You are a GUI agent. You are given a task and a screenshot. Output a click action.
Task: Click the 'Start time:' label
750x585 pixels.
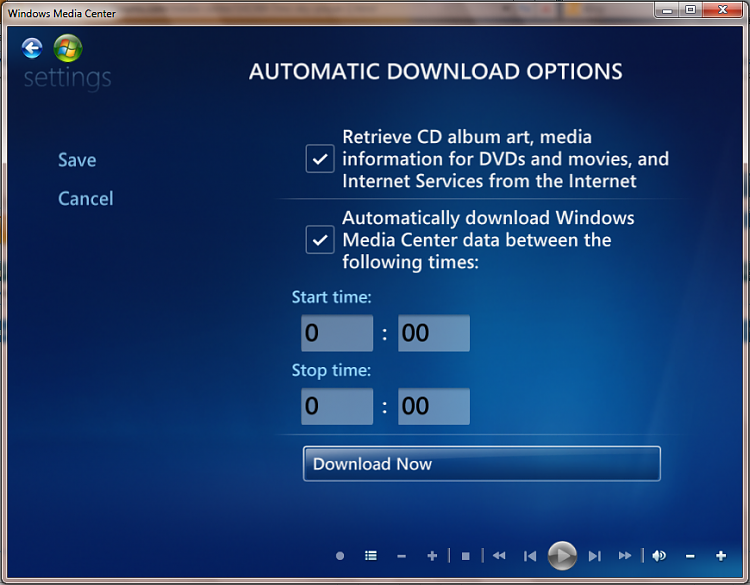click(331, 298)
